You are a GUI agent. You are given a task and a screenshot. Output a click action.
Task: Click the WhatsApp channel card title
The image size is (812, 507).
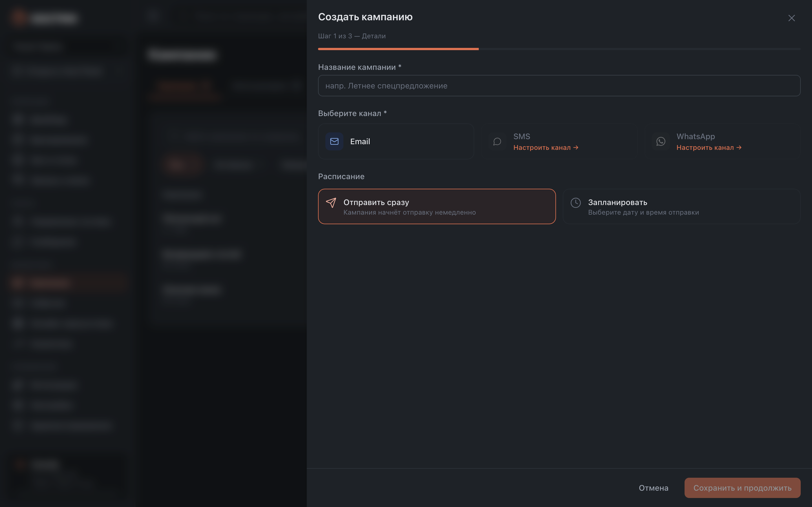pyautogui.click(x=696, y=137)
